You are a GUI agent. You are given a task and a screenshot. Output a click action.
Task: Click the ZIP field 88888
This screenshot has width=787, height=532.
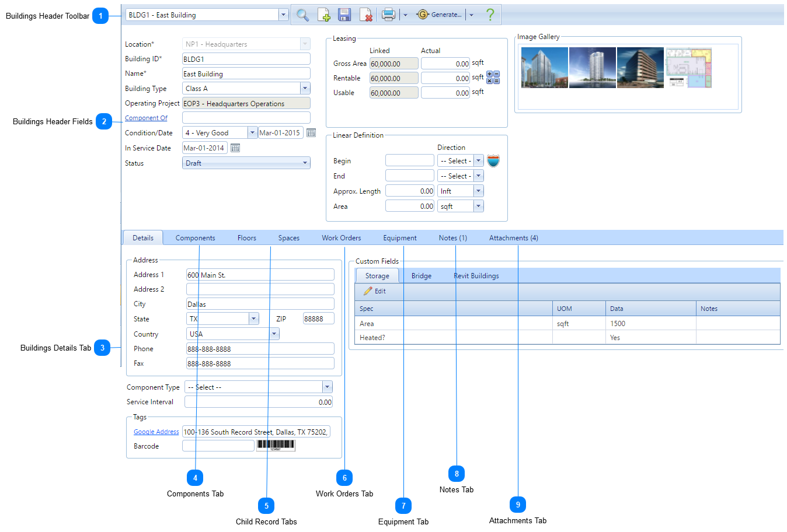click(x=319, y=318)
